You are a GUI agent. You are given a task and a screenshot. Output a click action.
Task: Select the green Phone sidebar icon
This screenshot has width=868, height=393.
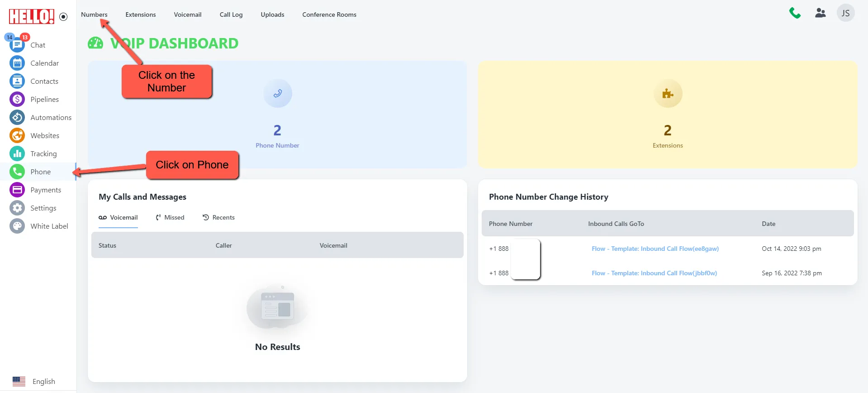tap(17, 172)
